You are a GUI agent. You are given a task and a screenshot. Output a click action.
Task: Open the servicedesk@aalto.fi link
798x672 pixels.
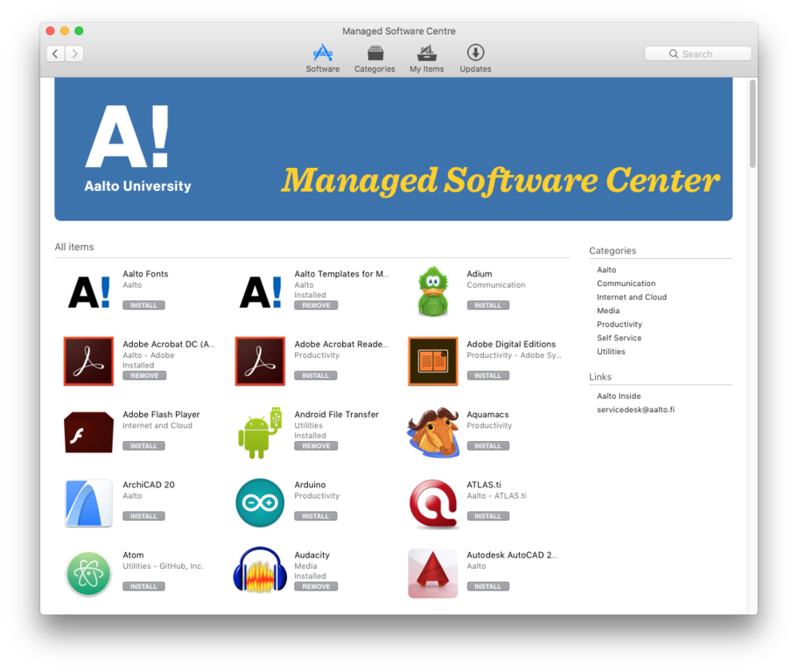[x=635, y=409]
